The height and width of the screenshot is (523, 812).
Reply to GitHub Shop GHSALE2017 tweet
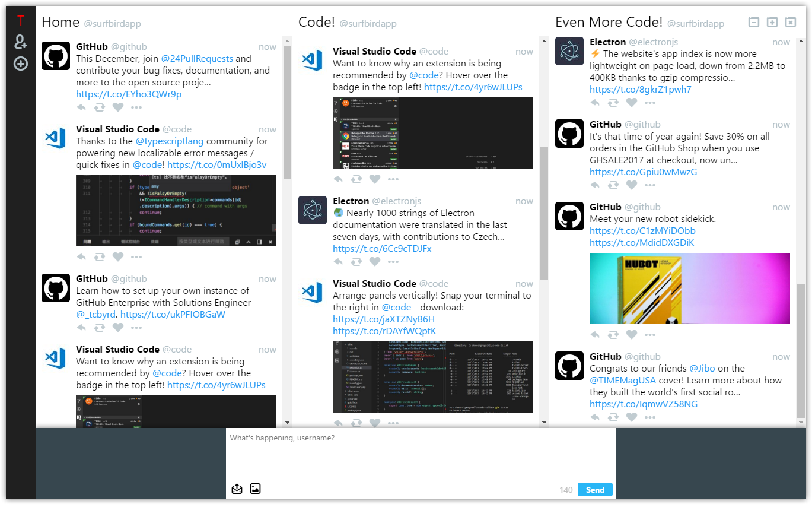click(595, 185)
